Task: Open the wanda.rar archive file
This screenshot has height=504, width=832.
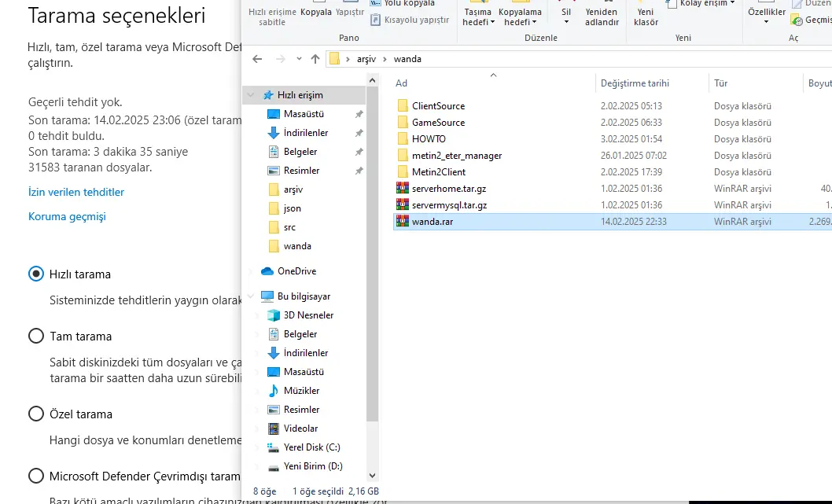Action: (x=432, y=222)
